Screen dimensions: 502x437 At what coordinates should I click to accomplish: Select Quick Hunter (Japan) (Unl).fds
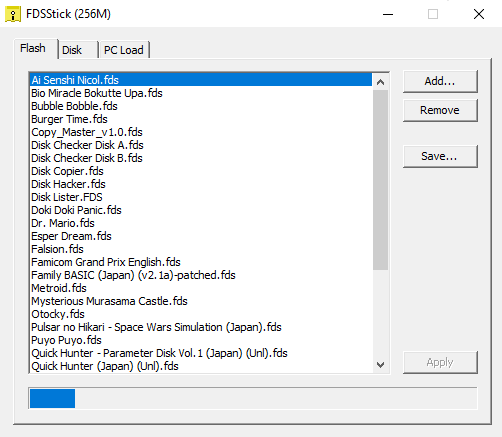(x=201, y=366)
